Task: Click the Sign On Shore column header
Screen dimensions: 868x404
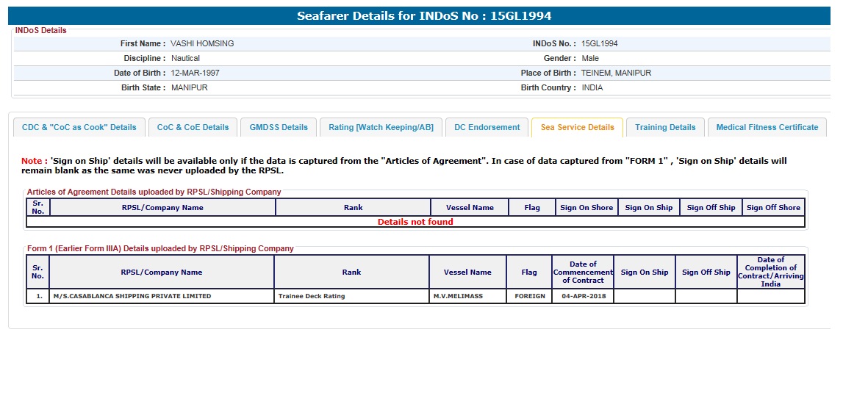Action: pyautogui.click(x=586, y=208)
